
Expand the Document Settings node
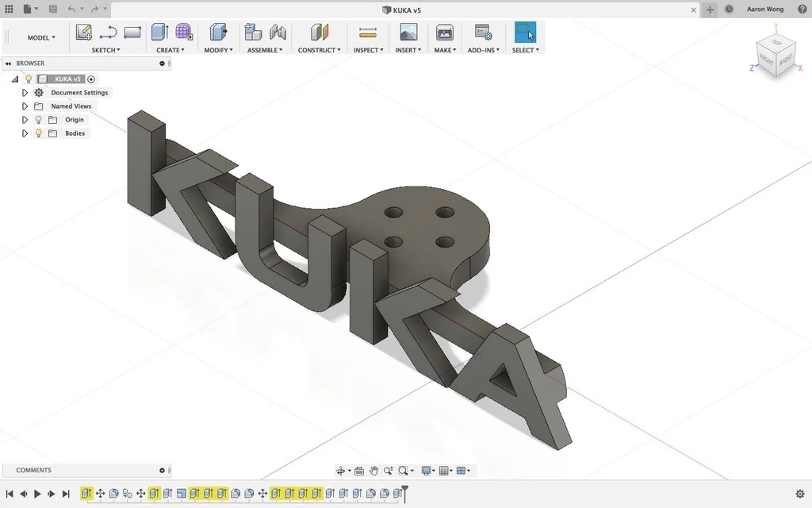(x=25, y=93)
